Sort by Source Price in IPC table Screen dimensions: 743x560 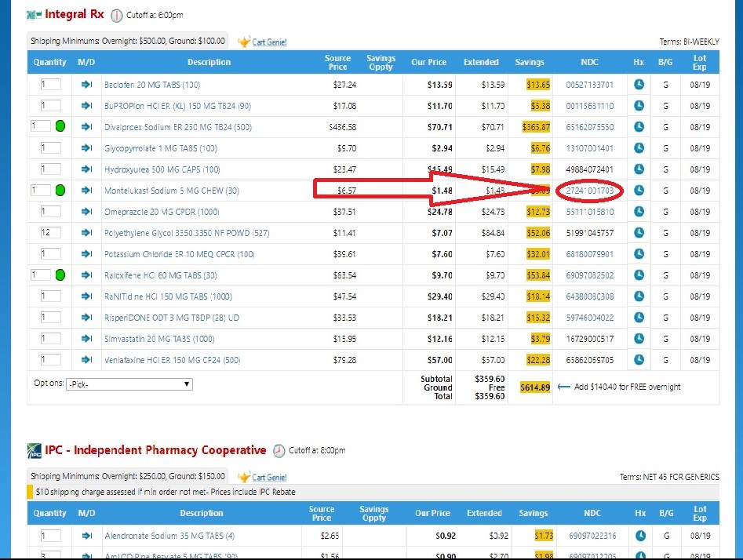pyautogui.click(x=322, y=513)
